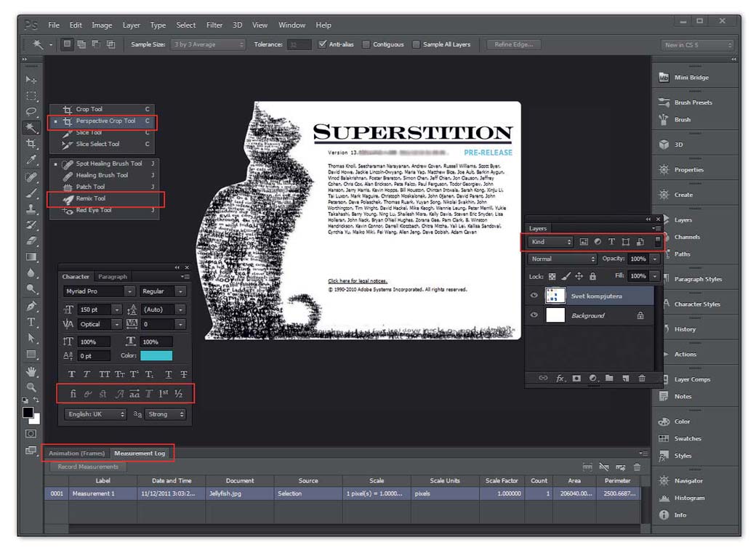
Task: Open the 150 pt font size dropdown
Action: point(117,310)
